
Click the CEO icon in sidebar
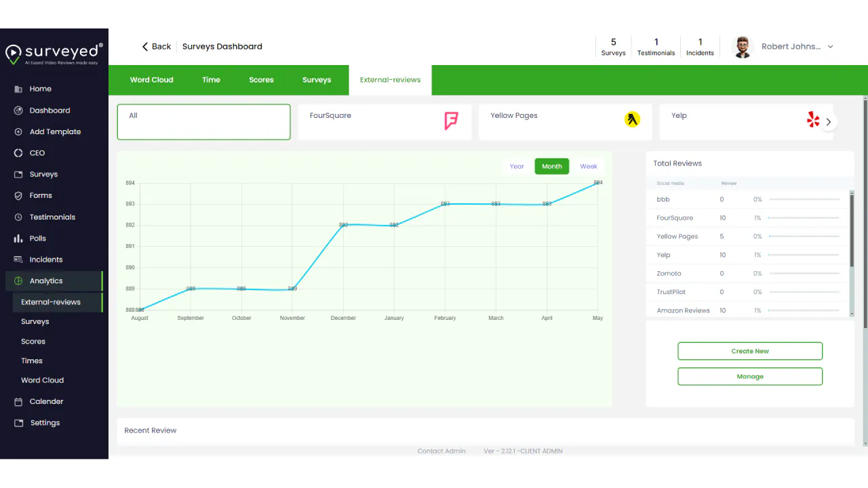coord(18,153)
